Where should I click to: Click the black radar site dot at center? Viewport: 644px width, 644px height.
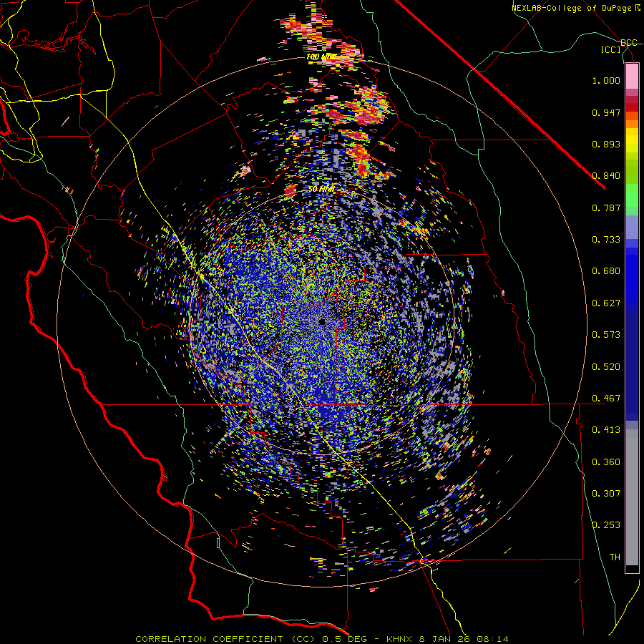(323, 321)
